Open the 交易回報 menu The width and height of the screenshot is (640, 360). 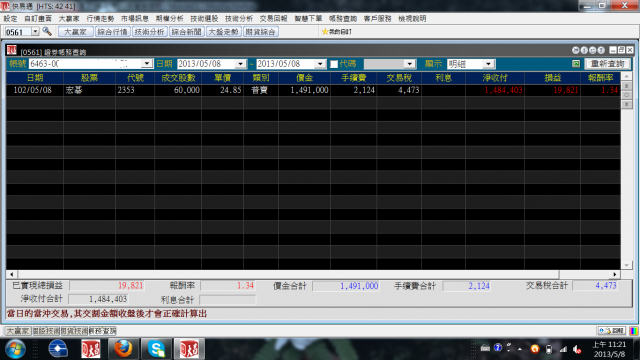pyautogui.click(x=273, y=18)
